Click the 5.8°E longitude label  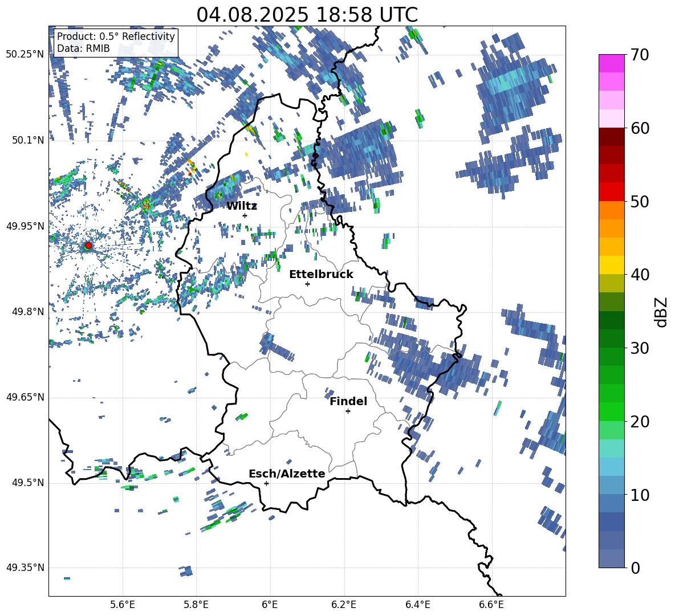(x=196, y=605)
